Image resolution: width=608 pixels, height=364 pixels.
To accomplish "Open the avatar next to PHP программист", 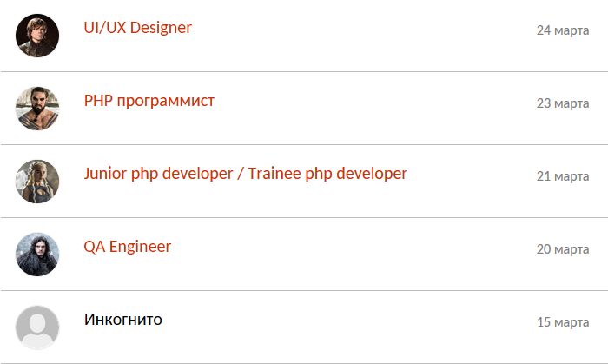I will coord(37,108).
